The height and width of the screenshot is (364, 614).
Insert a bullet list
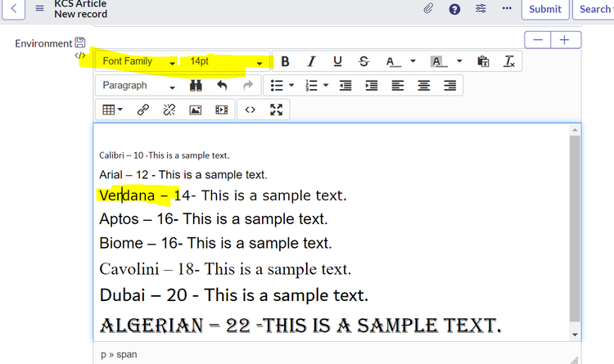pyautogui.click(x=277, y=86)
